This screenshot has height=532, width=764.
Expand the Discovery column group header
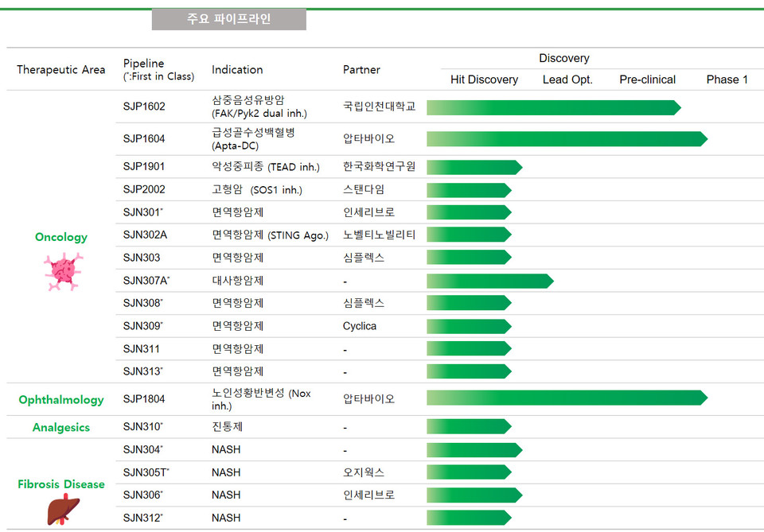[564, 58]
